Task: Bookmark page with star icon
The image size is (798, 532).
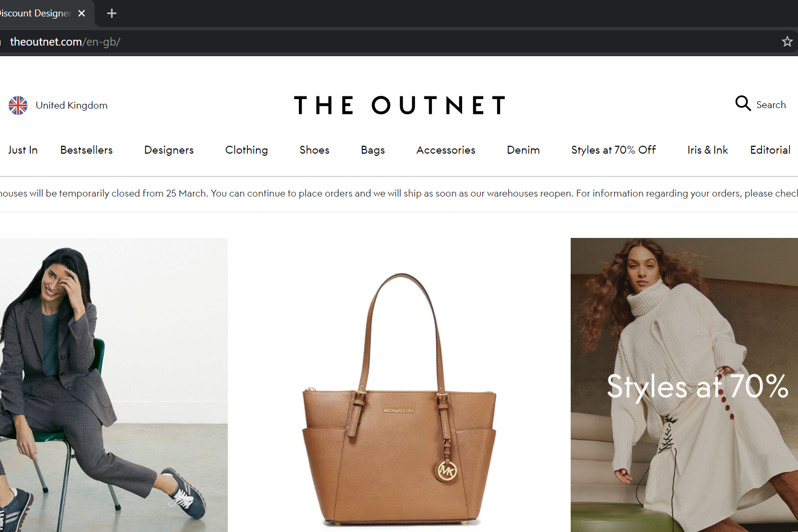Action: [x=787, y=41]
